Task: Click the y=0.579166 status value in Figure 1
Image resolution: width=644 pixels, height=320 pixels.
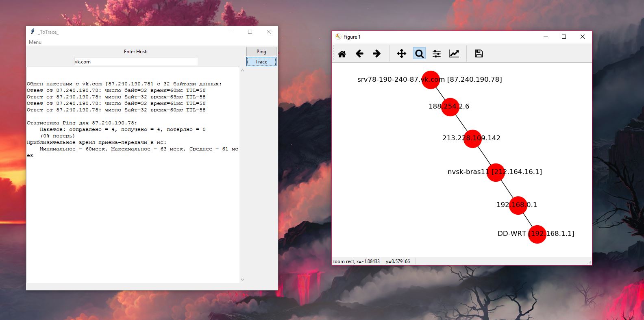Action: click(x=398, y=261)
